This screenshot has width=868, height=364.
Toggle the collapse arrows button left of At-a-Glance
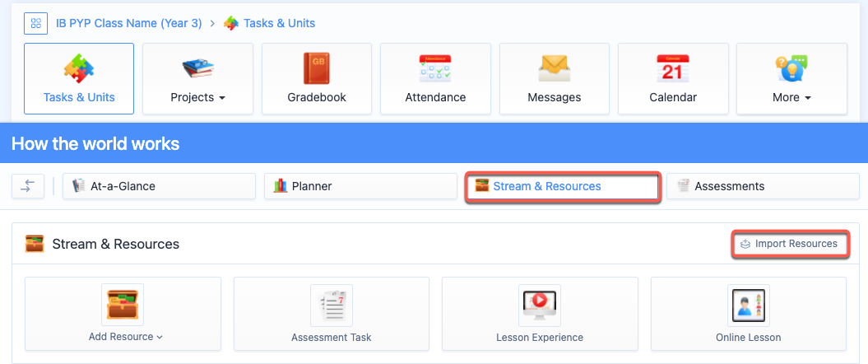[x=28, y=186]
